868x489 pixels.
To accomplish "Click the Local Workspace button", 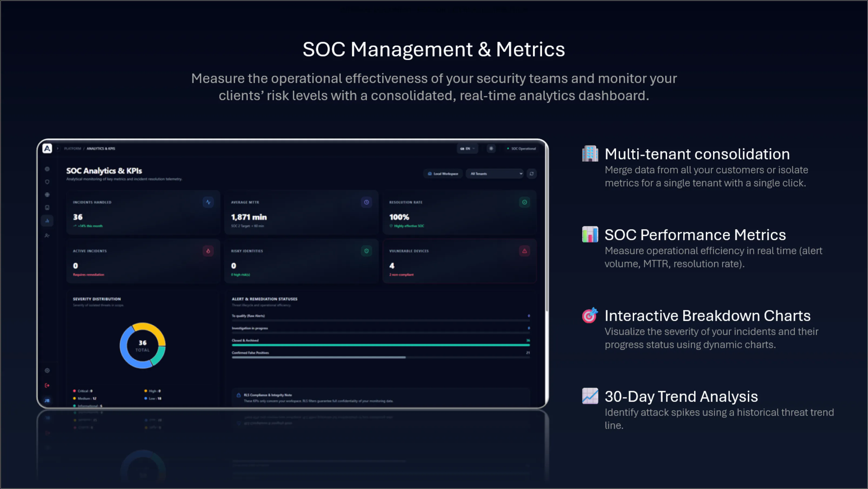I will point(443,174).
